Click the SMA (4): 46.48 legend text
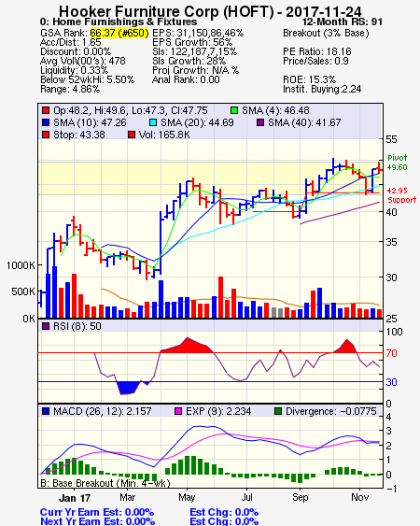420x526 pixels. [275, 110]
